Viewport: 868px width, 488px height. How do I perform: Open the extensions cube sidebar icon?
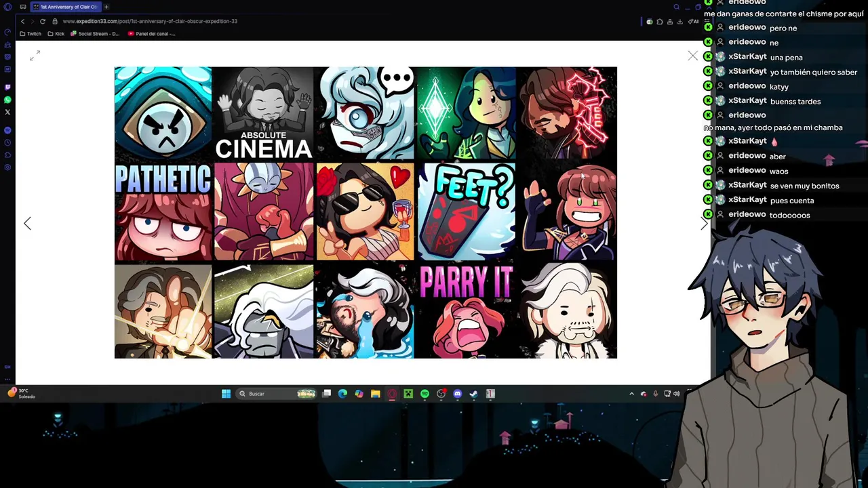[x=7, y=155]
